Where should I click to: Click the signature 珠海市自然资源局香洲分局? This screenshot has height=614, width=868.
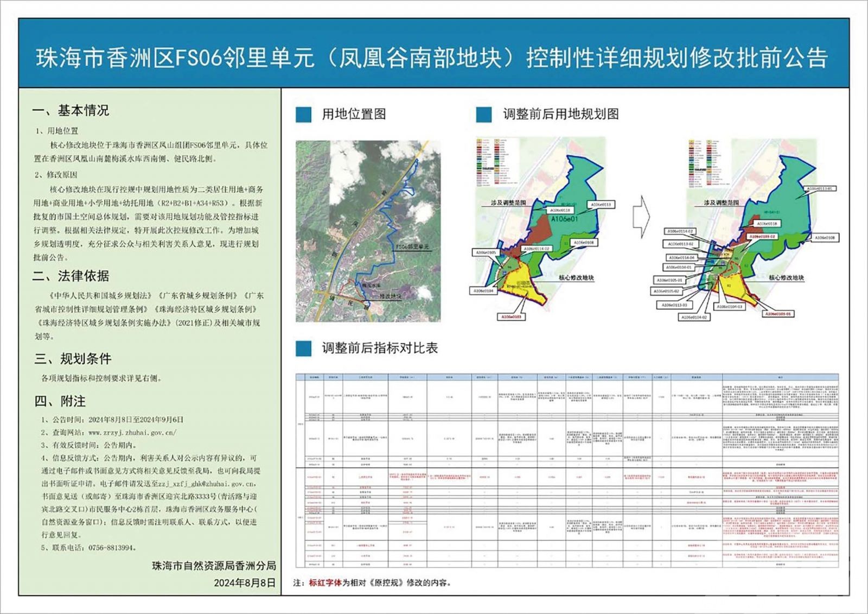click(x=214, y=566)
